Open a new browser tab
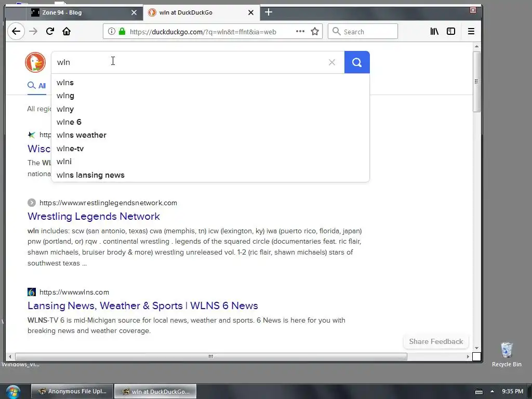 269,12
